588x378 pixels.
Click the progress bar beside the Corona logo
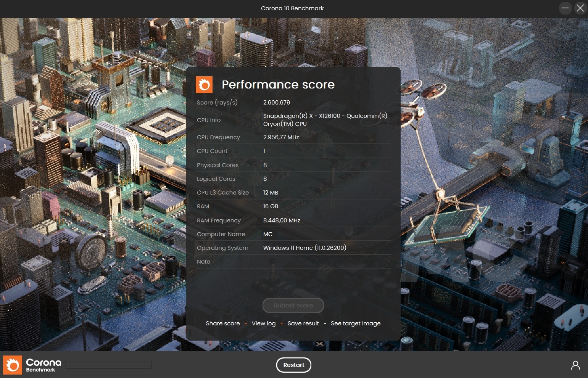pyautogui.click(x=108, y=365)
